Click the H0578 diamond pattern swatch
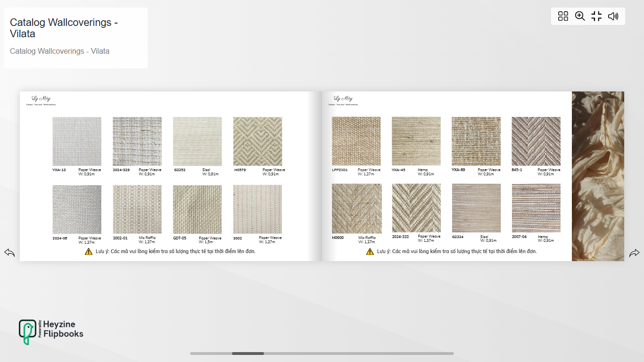The image size is (644, 362). click(x=258, y=141)
